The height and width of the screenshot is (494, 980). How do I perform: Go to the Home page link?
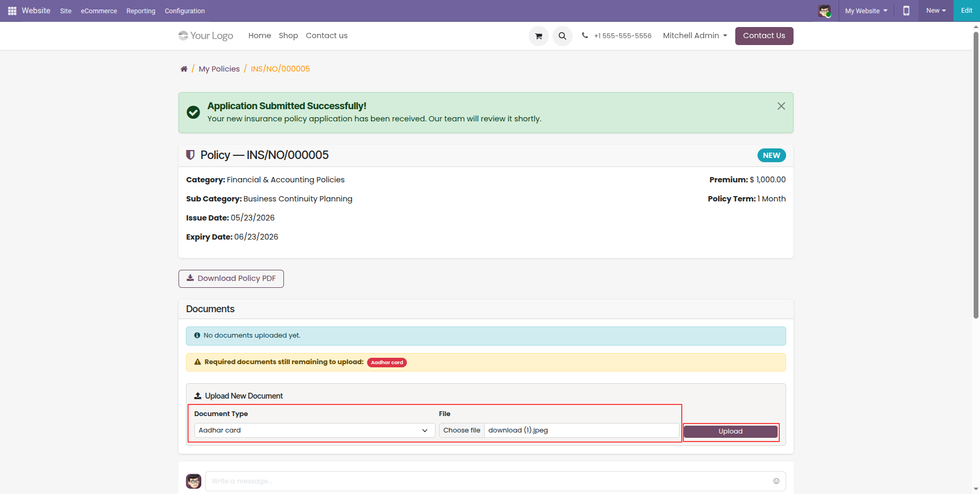pyautogui.click(x=260, y=36)
